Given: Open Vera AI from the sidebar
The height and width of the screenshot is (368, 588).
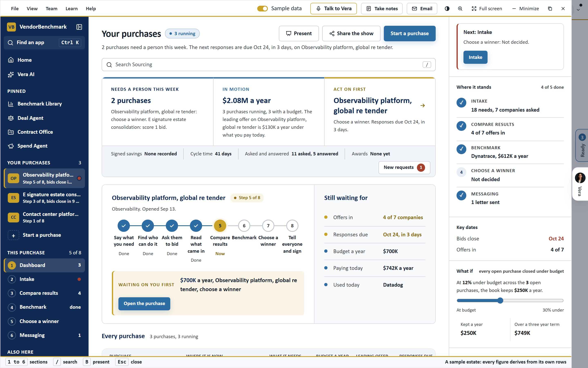Looking at the screenshot, I should [x=44, y=74].
